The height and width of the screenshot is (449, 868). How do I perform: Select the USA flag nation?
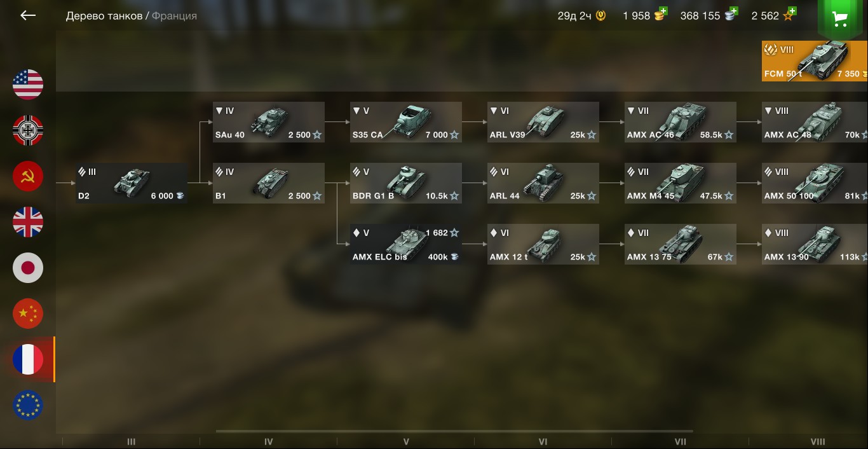[x=28, y=85]
